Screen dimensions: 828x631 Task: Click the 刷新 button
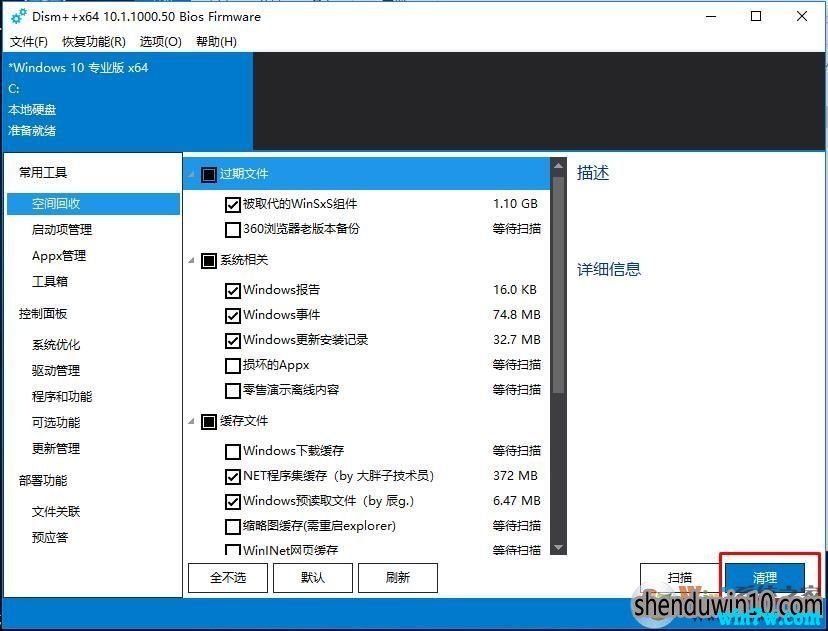(x=398, y=578)
